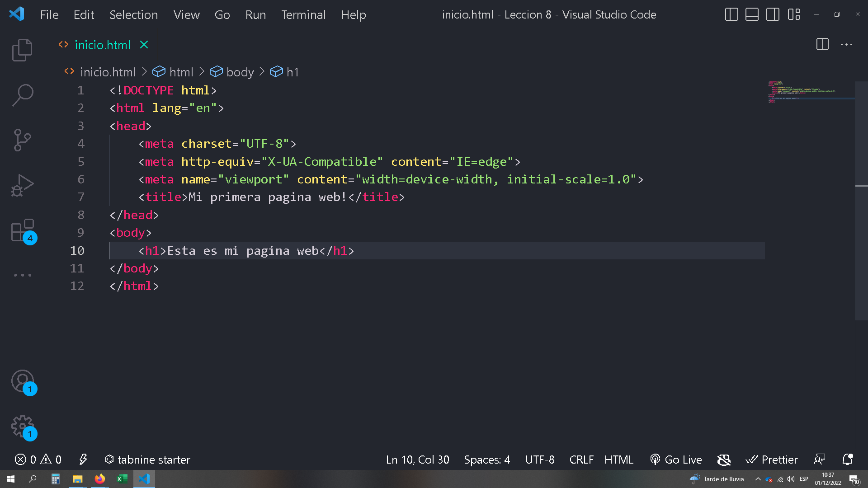This screenshot has height=488, width=868.
Task: Open the feedback icon in status bar
Action: coord(819,460)
